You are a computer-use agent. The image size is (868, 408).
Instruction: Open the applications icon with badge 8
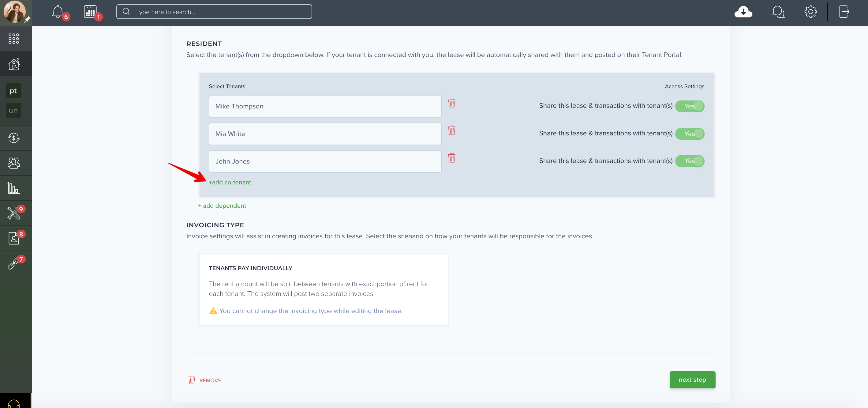[x=14, y=238]
